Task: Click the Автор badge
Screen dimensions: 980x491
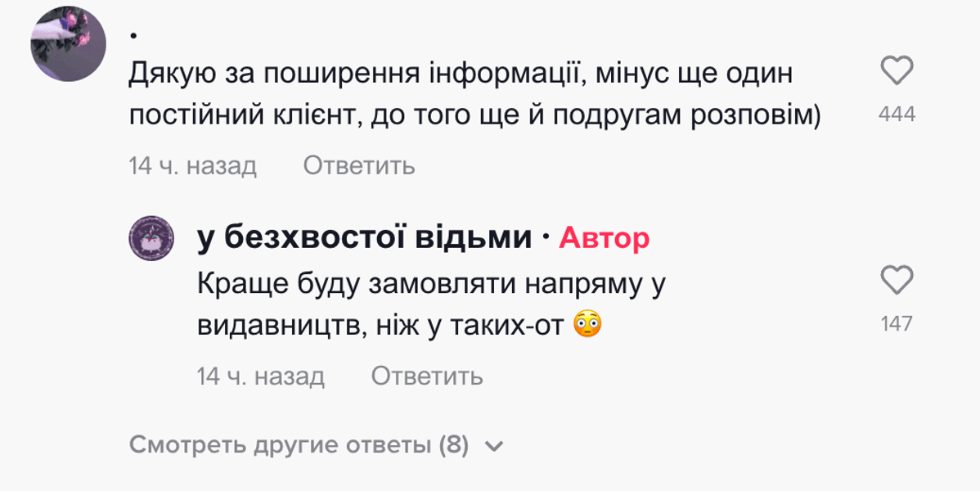Action: 604,239
